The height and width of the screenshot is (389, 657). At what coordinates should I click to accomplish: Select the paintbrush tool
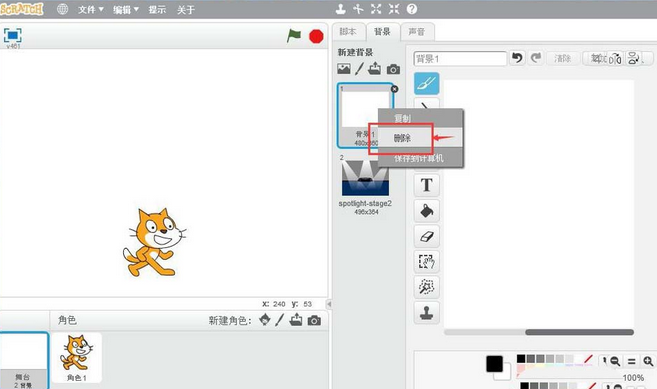coord(427,83)
